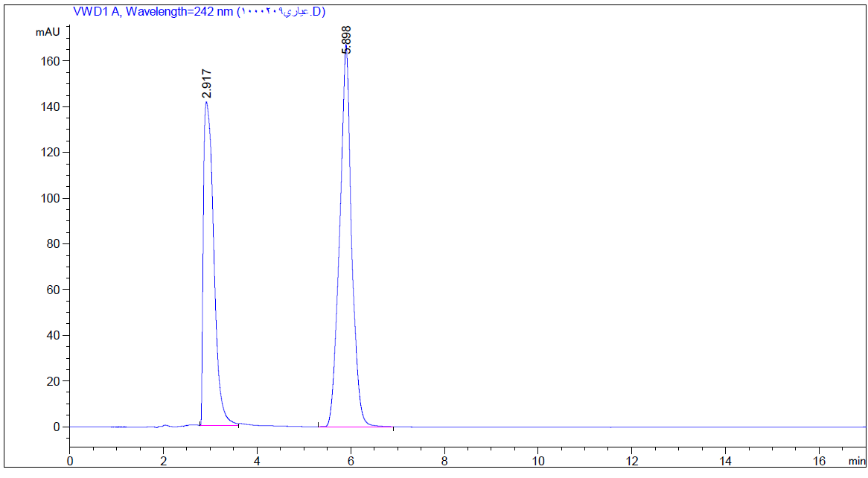Click the 2.917 retention time label
Screen dimensions: 868x478
point(208,84)
